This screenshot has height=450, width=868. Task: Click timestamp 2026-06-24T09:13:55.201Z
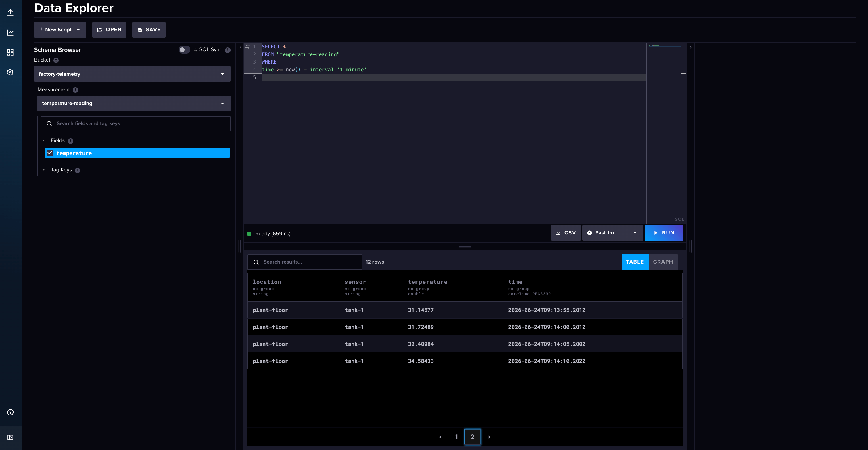pos(547,310)
